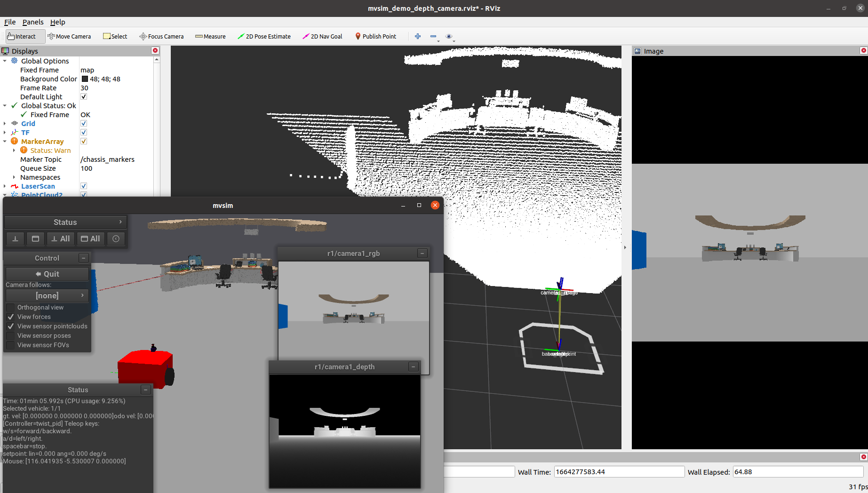The height and width of the screenshot is (493, 868).
Task: Collapse the Global Options tree
Action: [x=5, y=61]
